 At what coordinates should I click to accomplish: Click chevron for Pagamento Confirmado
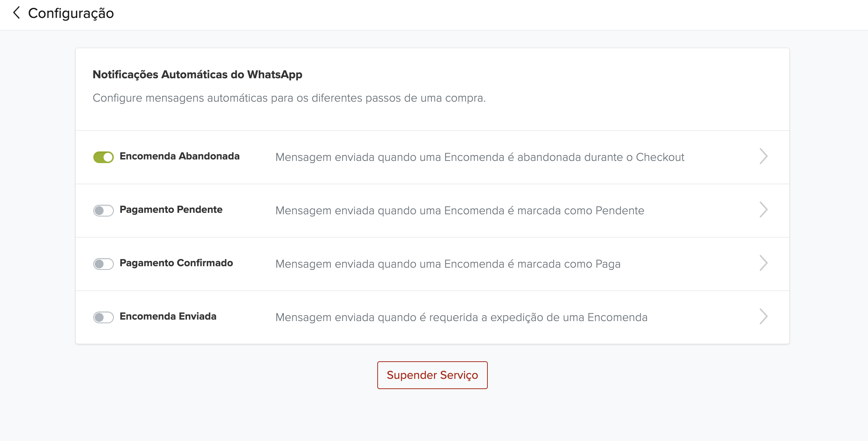(x=763, y=263)
